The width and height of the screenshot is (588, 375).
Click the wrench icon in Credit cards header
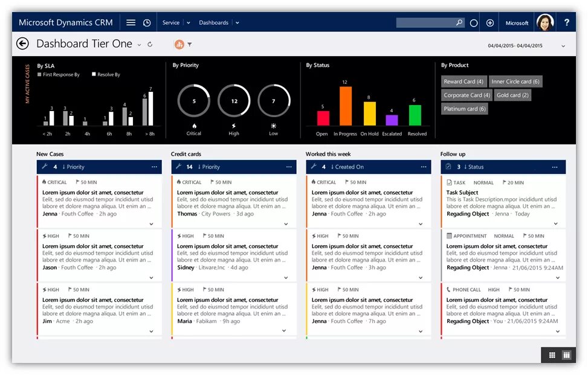tap(179, 166)
